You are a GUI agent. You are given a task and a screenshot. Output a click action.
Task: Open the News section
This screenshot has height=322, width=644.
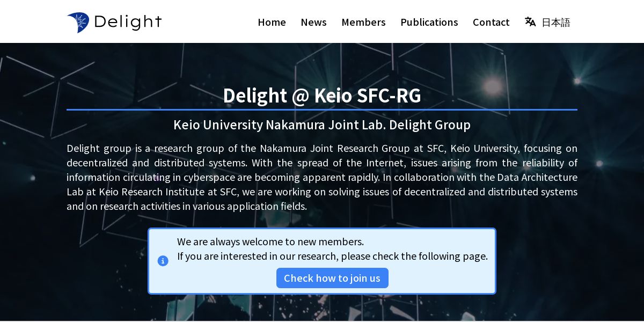pyautogui.click(x=313, y=22)
